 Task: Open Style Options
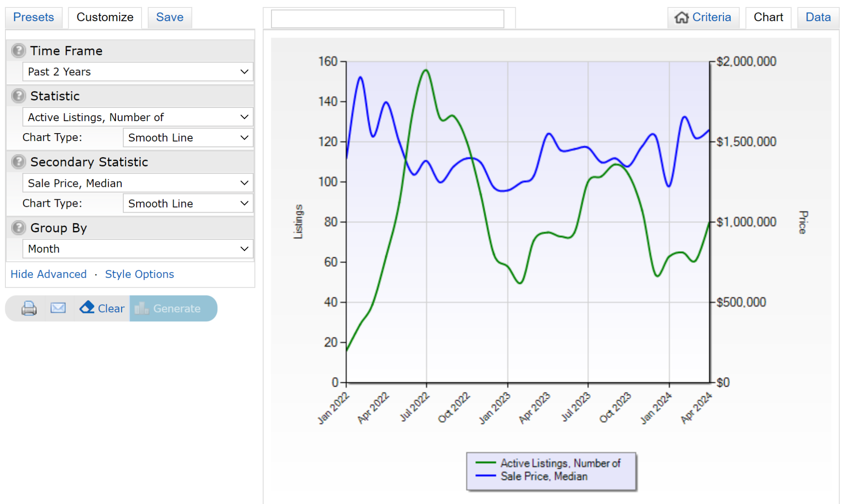coord(139,274)
